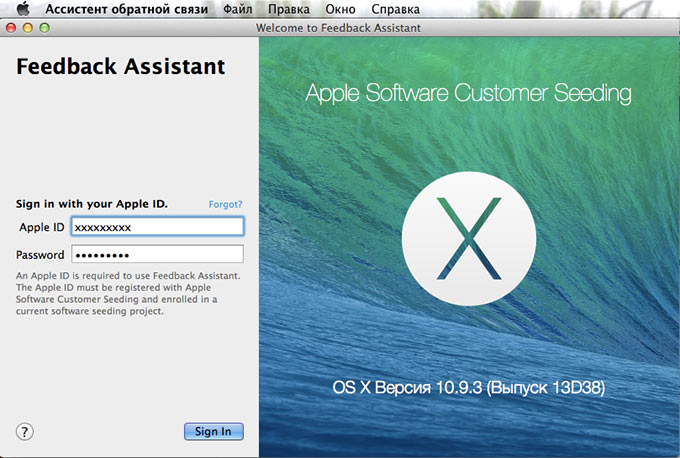Minimize the window with the yellow button
This screenshot has height=458, width=680.
click(28, 28)
